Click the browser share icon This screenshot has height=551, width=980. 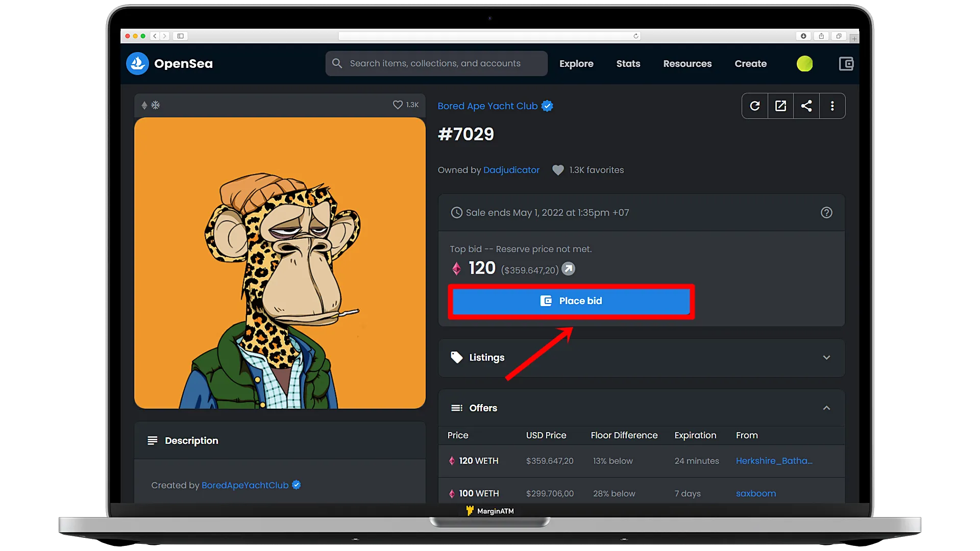click(821, 36)
